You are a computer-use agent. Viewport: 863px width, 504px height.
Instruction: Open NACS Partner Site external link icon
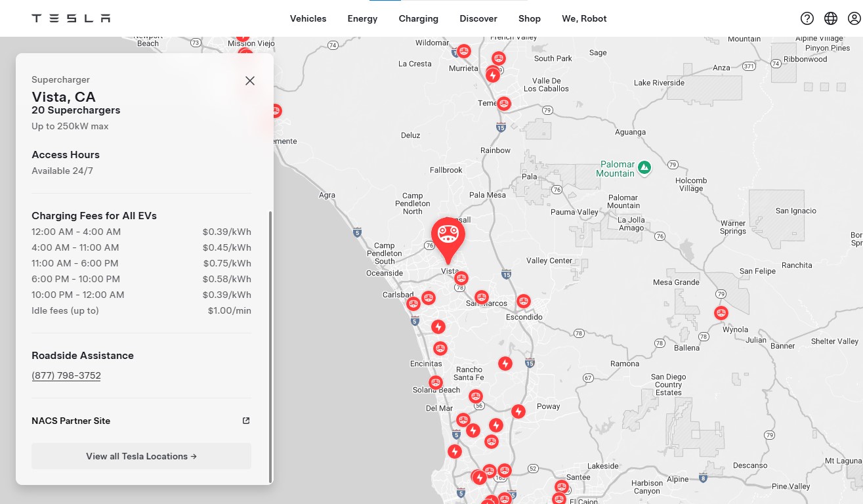(246, 421)
